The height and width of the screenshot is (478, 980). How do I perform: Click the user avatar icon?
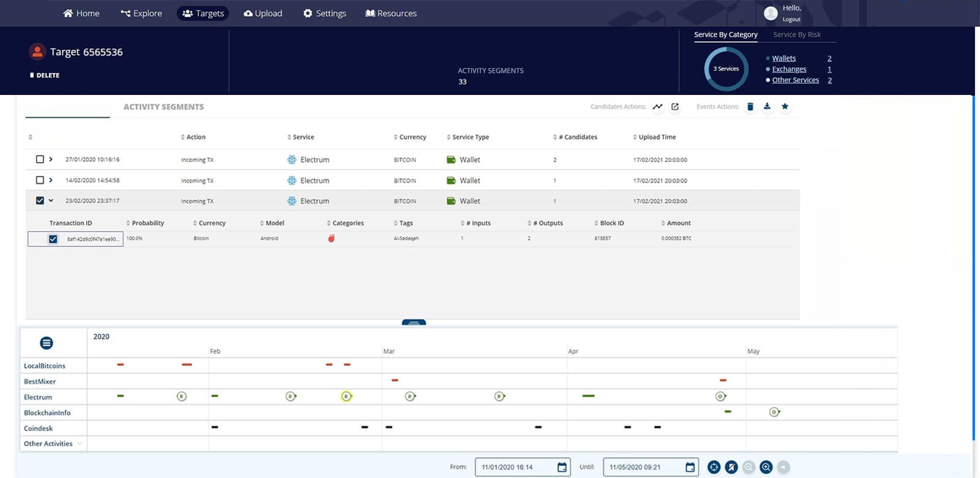(771, 13)
